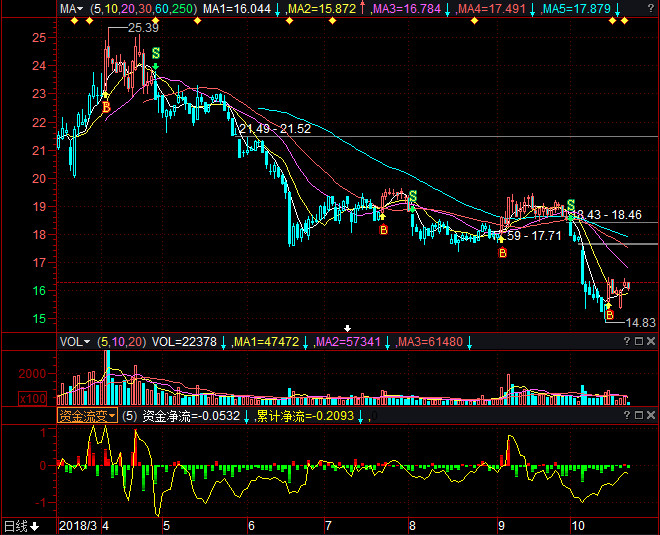Click the S sell marker near the 18.46 label
This screenshot has height=535, width=660.
pos(571,205)
